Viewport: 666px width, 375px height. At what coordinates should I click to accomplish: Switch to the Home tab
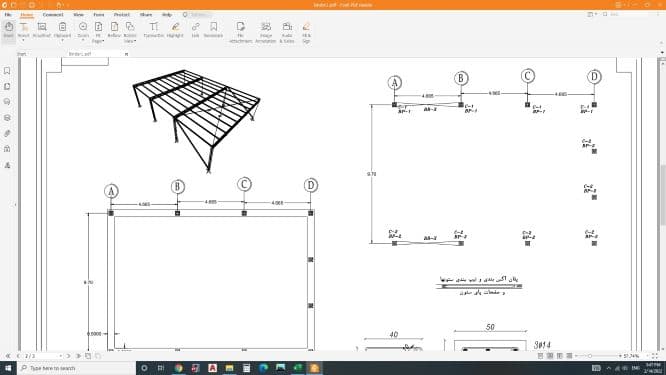tap(27, 14)
